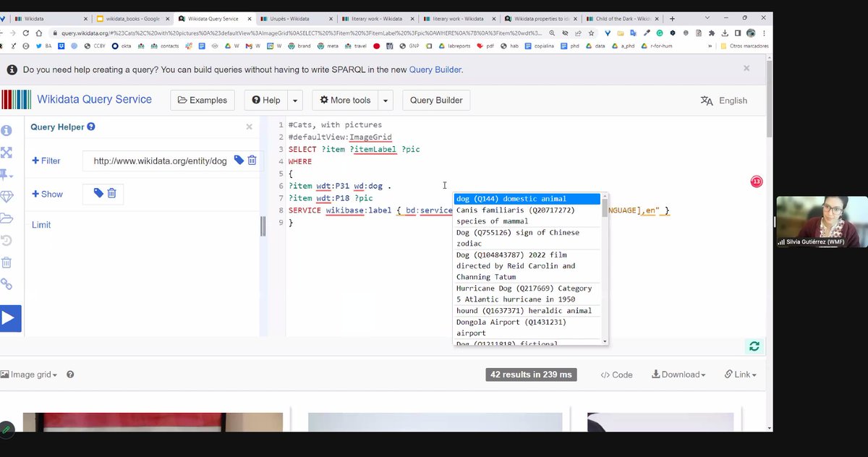This screenshot has height=457, width=868.
Task: Dismiss the Query Builder info banner
Action: click(746, 68)
